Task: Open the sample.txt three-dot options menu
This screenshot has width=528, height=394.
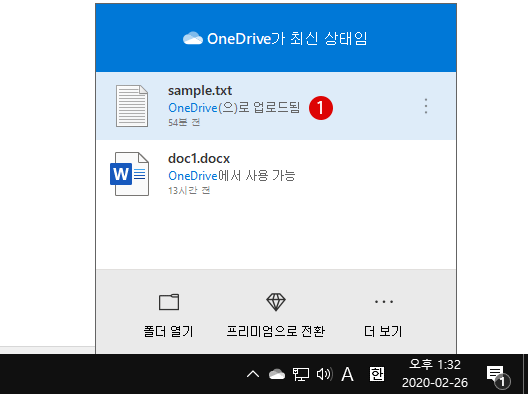Action: (426, 106)
